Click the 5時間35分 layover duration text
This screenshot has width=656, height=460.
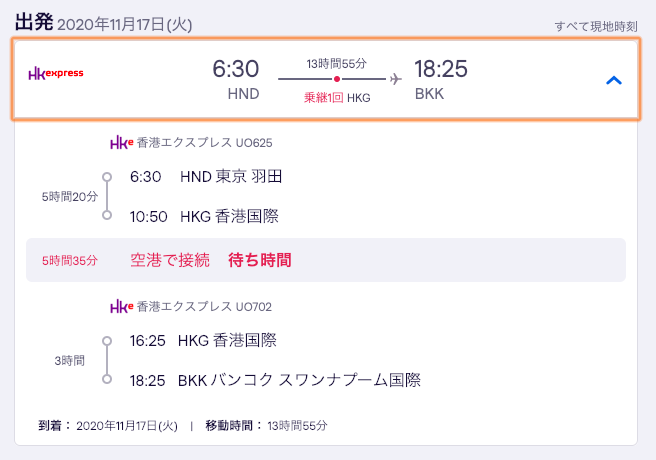tap(69, 261)
